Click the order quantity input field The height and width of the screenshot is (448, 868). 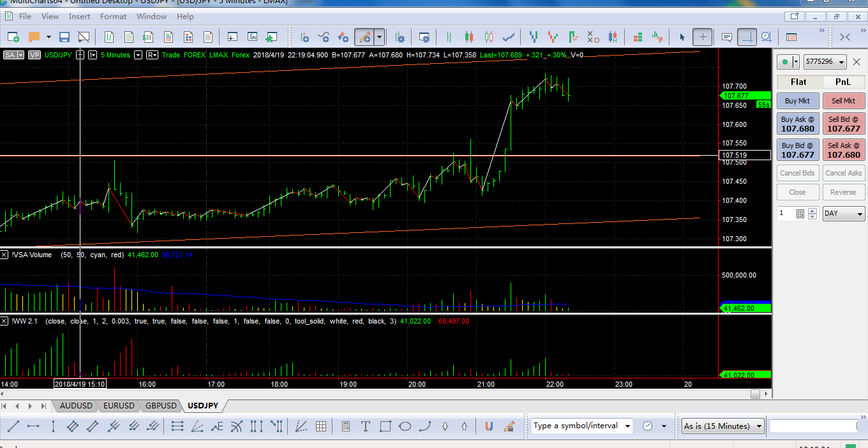(785, 213)
